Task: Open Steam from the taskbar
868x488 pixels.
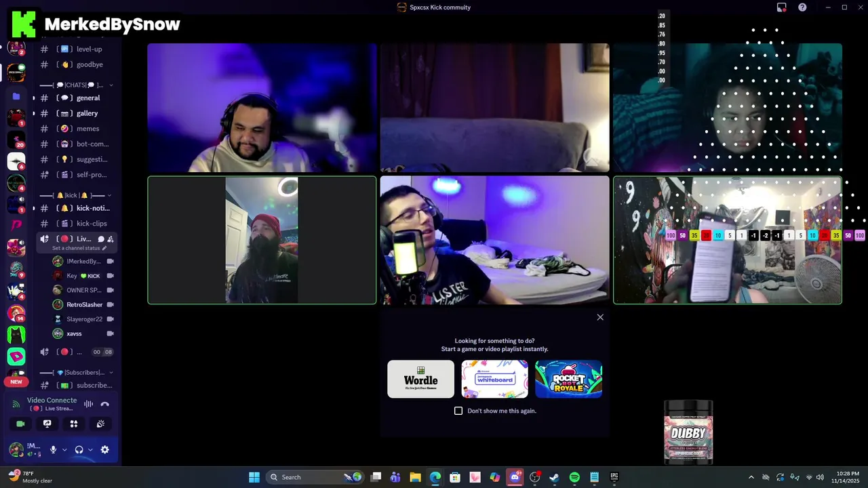Action: tap(555, 477)
